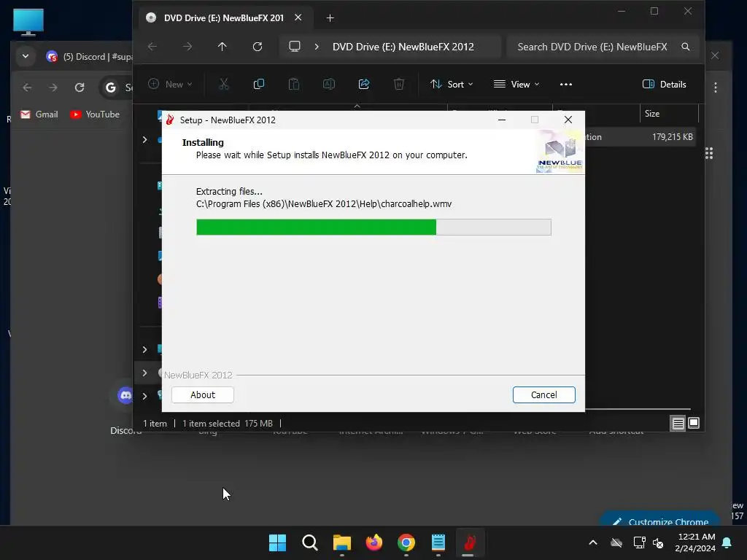Click the search magnifier icon in Explorer
This screenshot has height=560, width=747.
click(x=686, y=47)
